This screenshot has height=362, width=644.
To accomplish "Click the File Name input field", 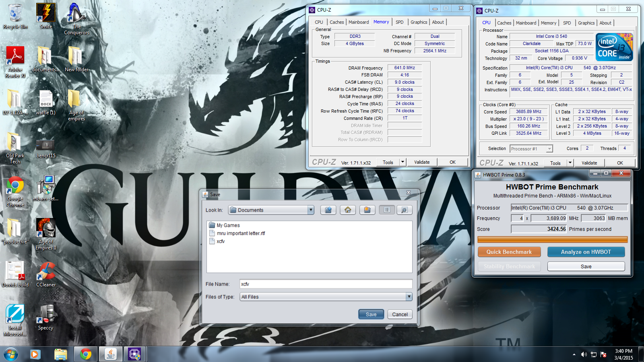I will (326, 284).
